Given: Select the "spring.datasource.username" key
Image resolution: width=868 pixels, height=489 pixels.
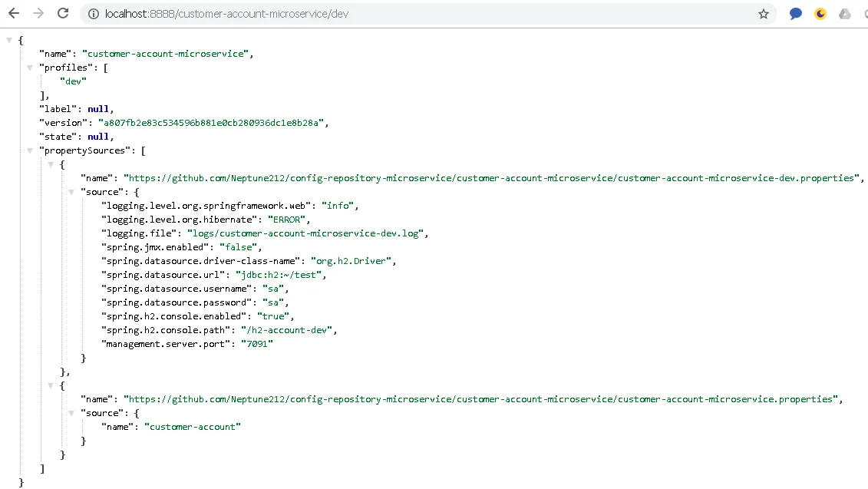Looking at the screenshot, I should tap(177, 289).
